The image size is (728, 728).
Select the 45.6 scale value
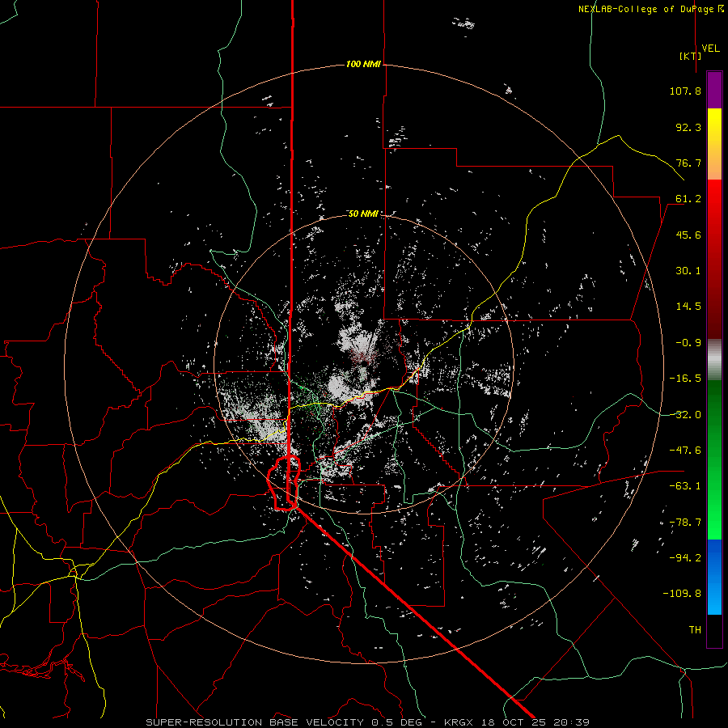[x=688, y=235]
